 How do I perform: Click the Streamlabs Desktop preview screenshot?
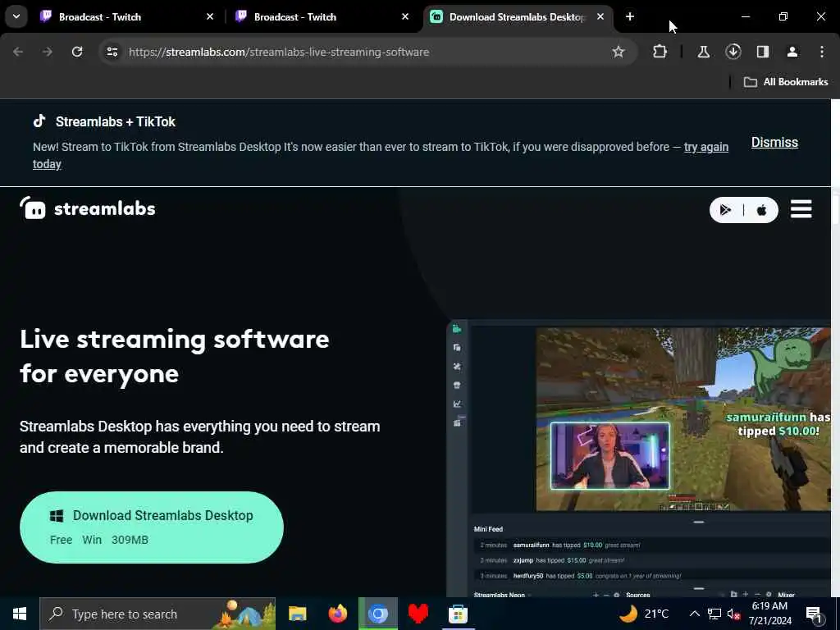click(x=638, y=458)
